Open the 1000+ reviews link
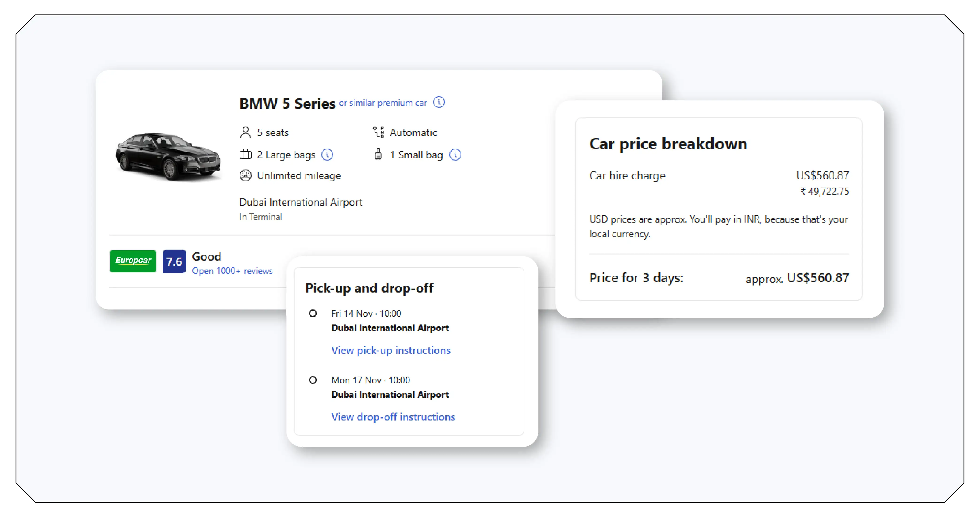 tap(232, 271)
